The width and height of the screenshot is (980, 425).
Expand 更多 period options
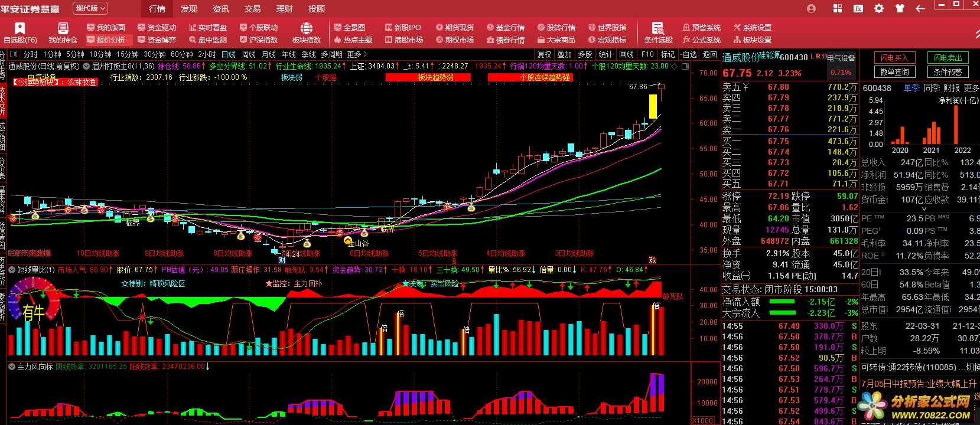[357, 54]
